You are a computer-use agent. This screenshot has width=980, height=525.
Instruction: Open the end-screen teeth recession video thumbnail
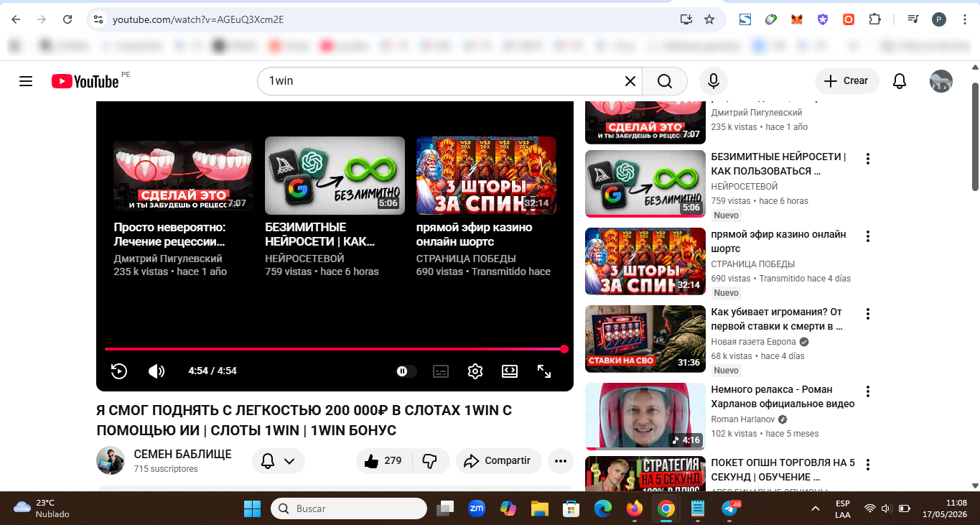coord(183,175)
